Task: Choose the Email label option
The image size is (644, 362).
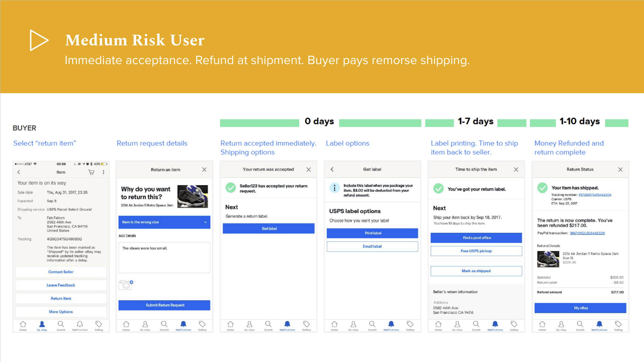Action: [372, 246]
